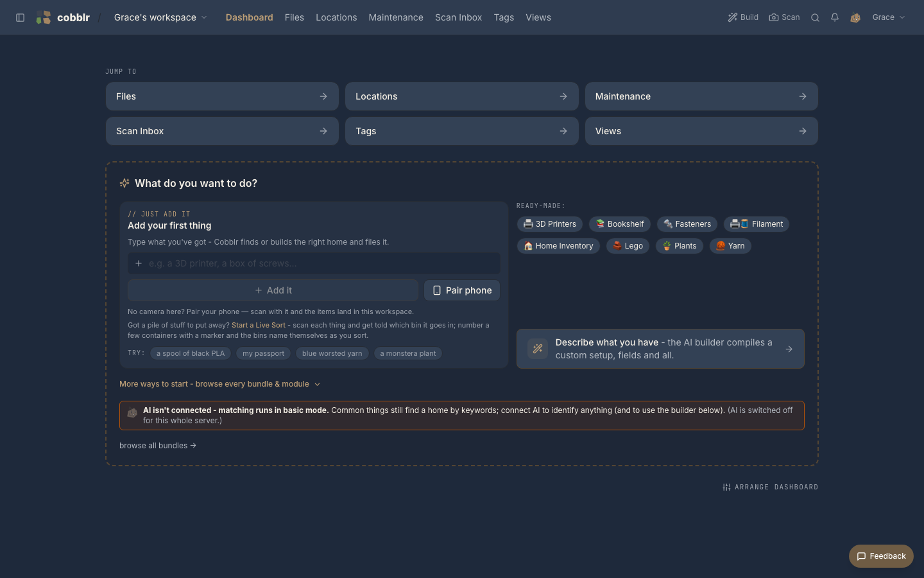Viewport: 924px width, 578px height.
Task: Try the 'a spool of black PLA' suggestion
Action: (191, 353)
